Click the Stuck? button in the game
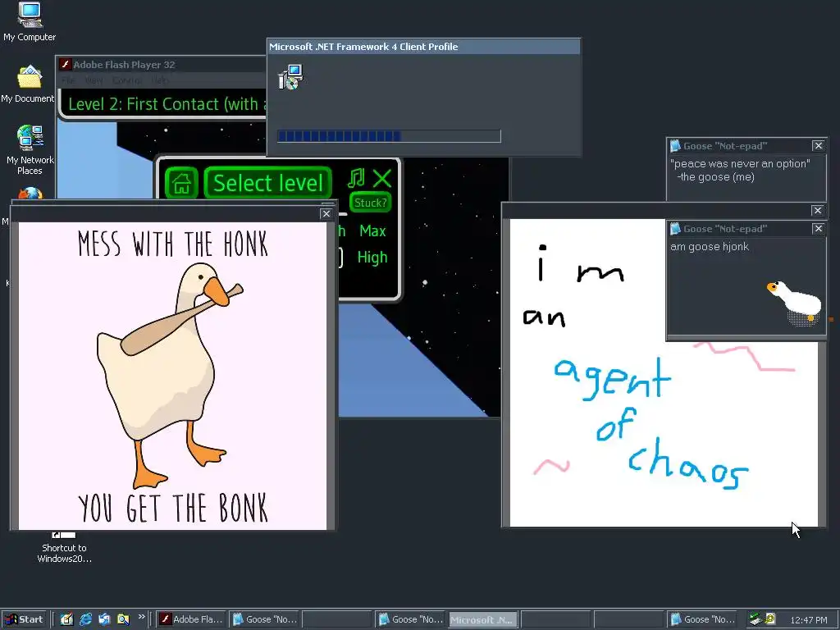This screenshot has width=840, height=630. click(370, 203)
